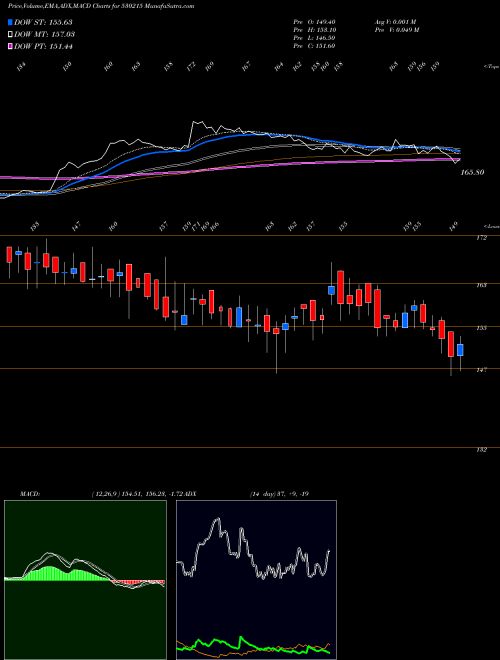Click the 'Pre H: 153.10' value
This screenshot has width=500, height=660.
(314, 30)
